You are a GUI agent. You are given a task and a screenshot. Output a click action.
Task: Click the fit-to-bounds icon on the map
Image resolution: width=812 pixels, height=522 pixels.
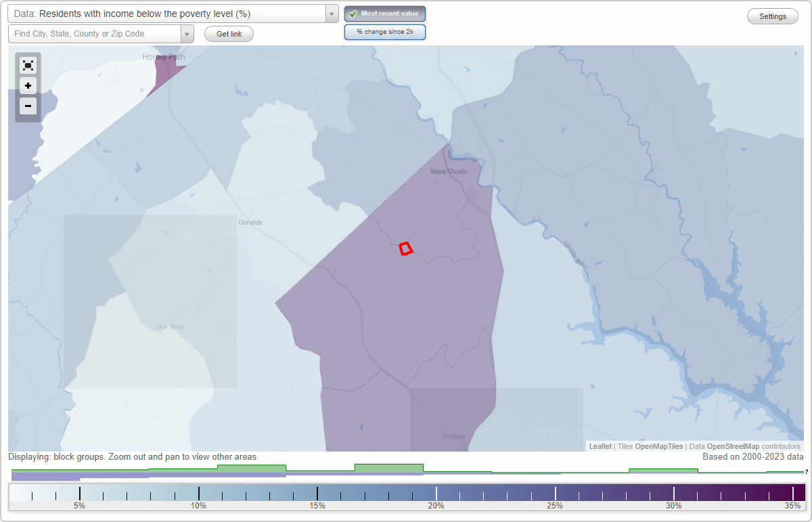[x=28, y=65]
